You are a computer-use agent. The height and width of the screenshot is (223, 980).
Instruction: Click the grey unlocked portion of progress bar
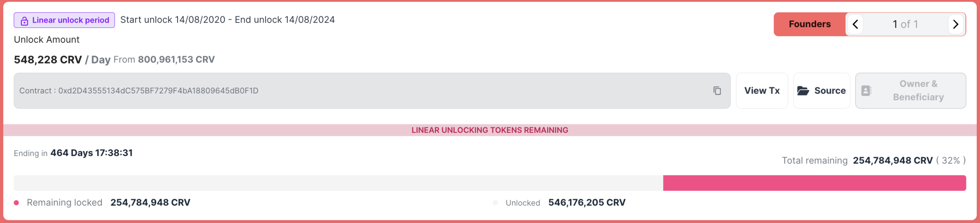(x=338, y=183)
